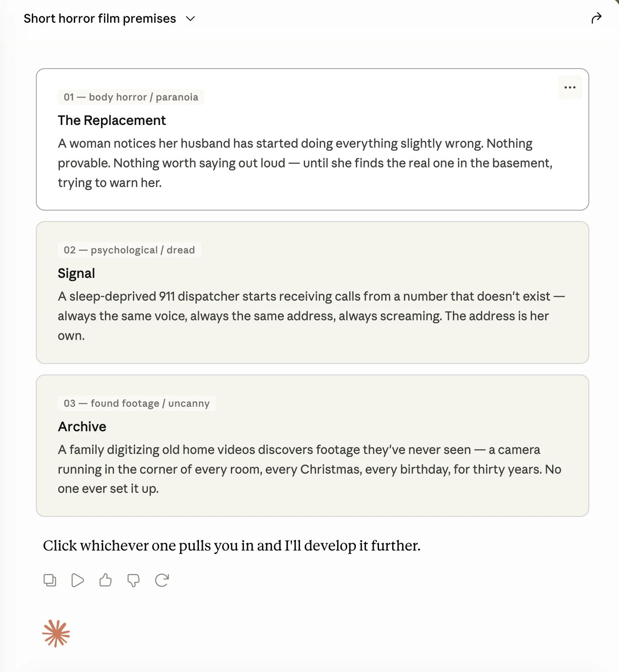
Task: Give the response a thumbs up
Action: (105, 580)
